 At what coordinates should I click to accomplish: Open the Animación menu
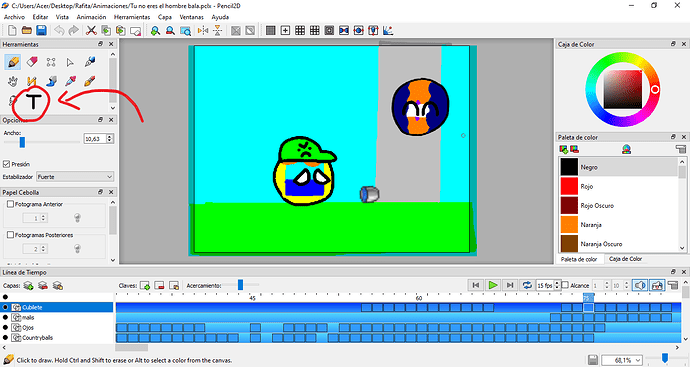point(91,17)
